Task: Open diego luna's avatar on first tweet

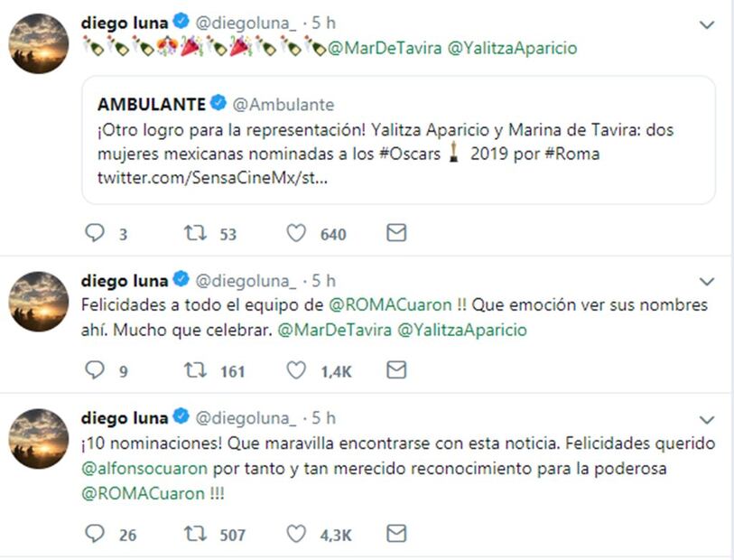Action: (39, 42)
